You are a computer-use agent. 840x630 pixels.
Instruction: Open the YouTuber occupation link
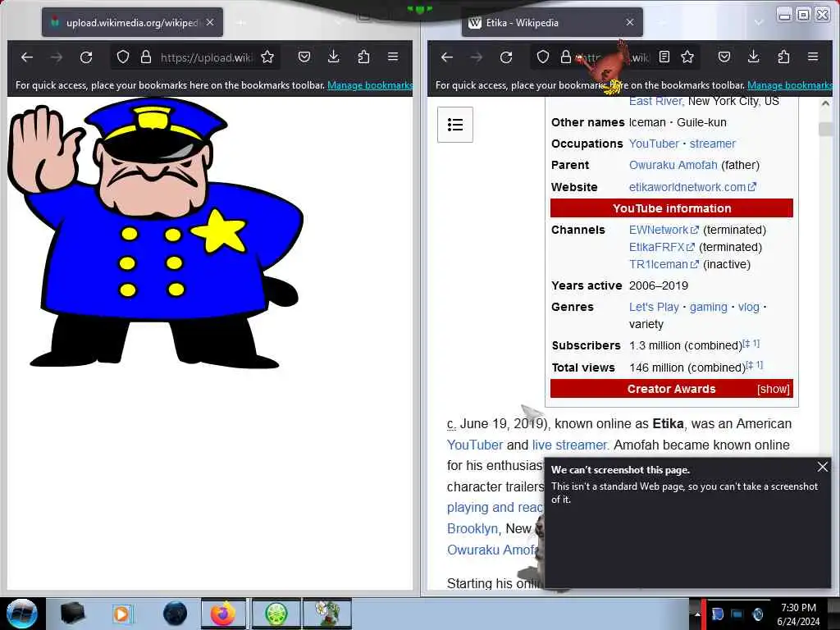point(654,144)
